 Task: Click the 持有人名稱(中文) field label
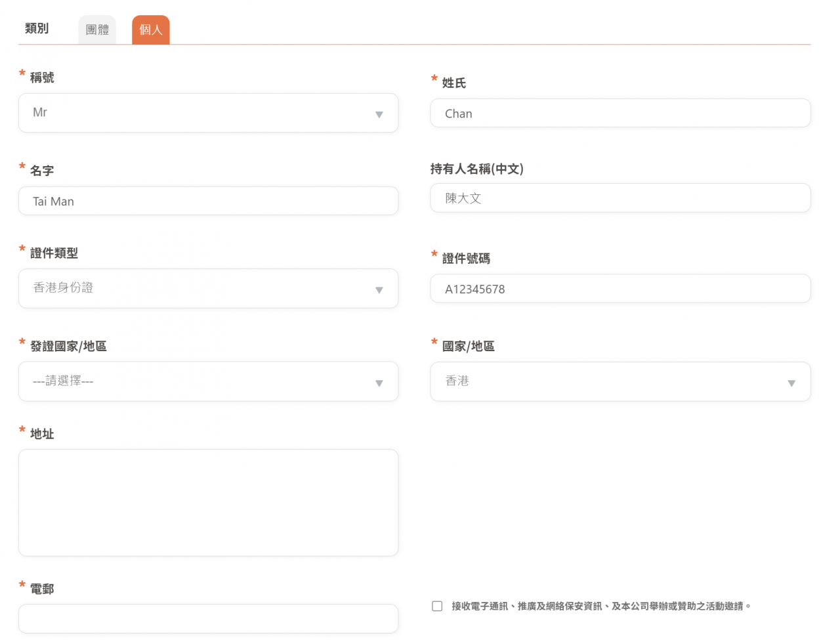coord(476,169)
